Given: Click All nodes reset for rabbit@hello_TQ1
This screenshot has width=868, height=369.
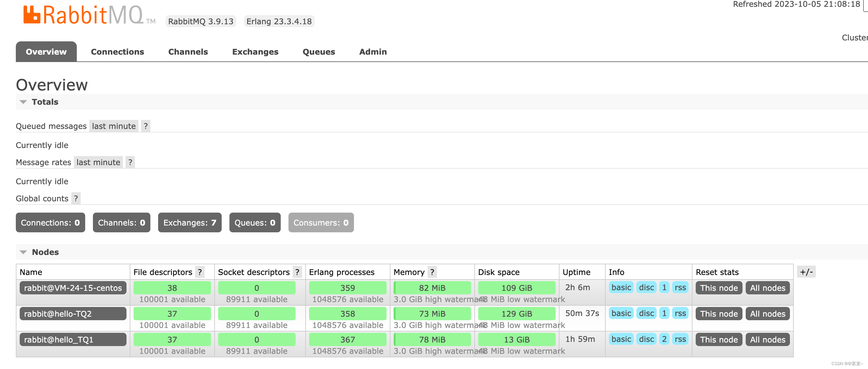Looking at the screenshot, I should coord(767,339).
